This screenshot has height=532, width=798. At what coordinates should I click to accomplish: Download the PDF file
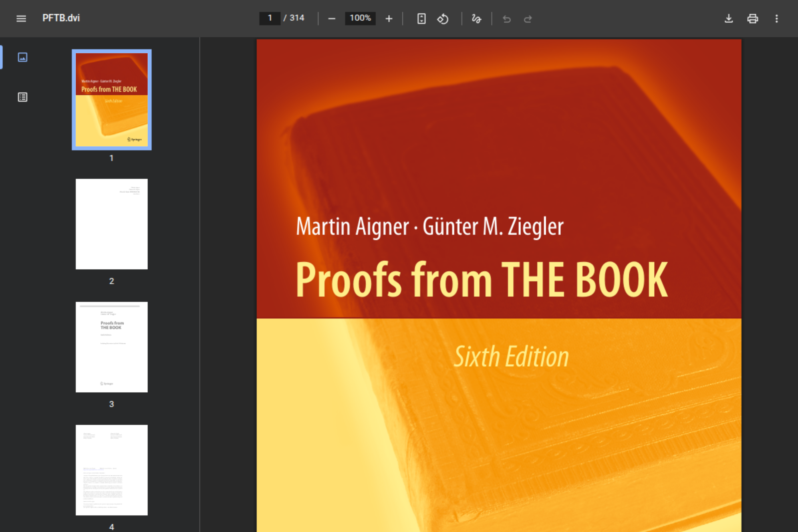(729, 19)
